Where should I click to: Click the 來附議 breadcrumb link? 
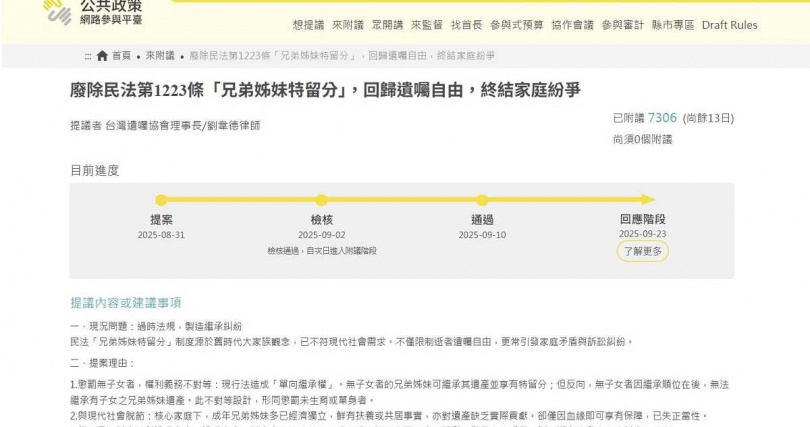click(160, 55)
